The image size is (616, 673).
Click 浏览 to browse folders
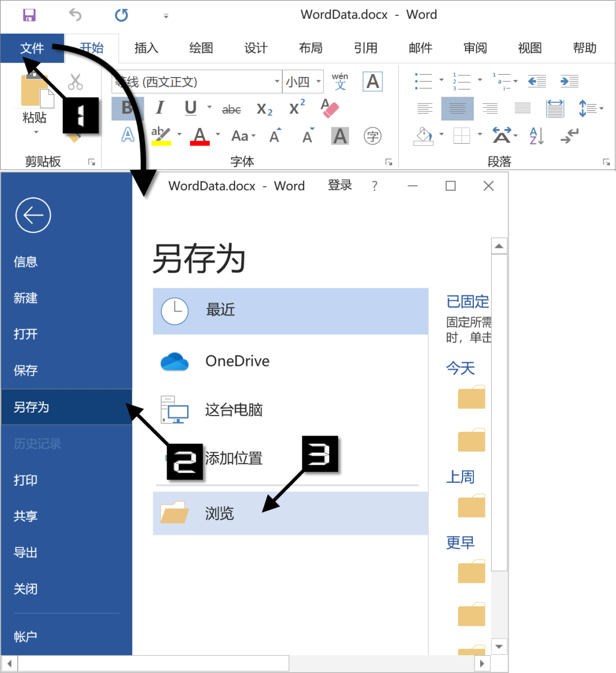290,513
